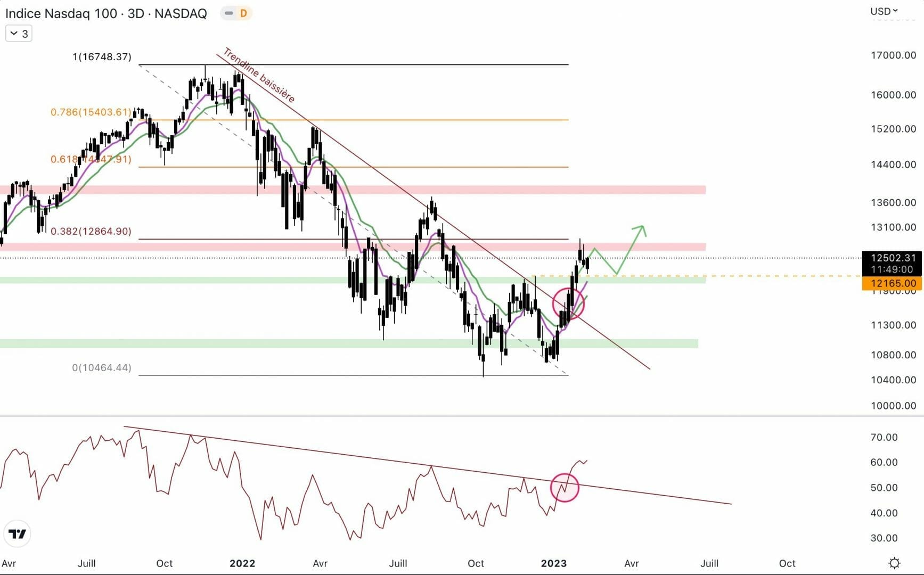Click the black 12502.31 current price label

[x=892, y=258]
